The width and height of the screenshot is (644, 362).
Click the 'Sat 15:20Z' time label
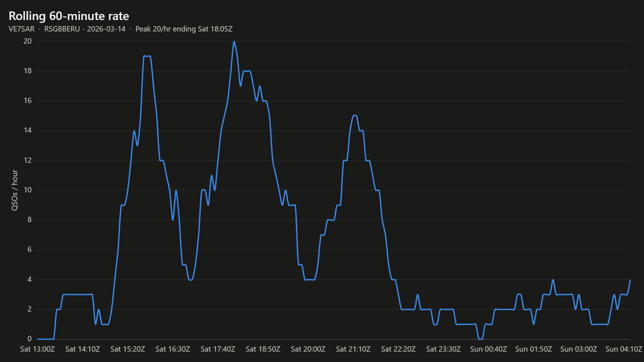coord(128,349)
